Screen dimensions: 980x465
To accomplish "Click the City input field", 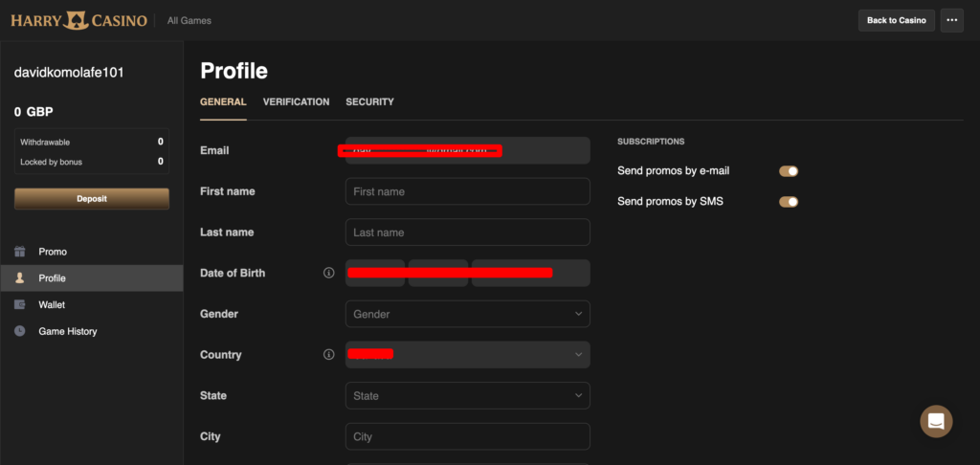I will pyautogui.click(x=467, y=436).
